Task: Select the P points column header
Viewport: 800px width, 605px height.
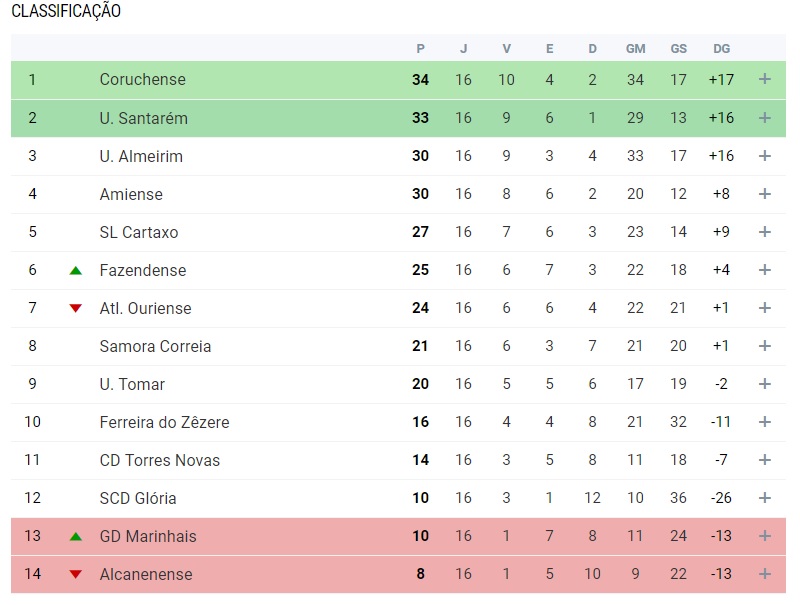Action: [420, 48]
